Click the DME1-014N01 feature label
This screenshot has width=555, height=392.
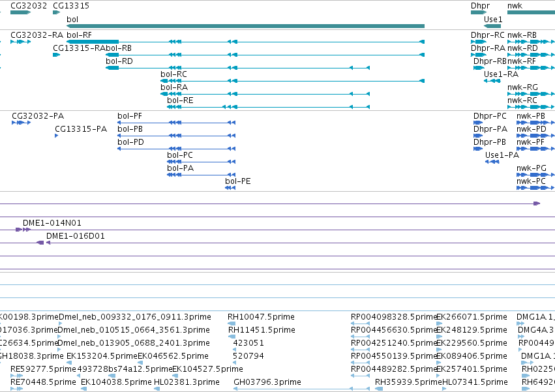point(52,223)
